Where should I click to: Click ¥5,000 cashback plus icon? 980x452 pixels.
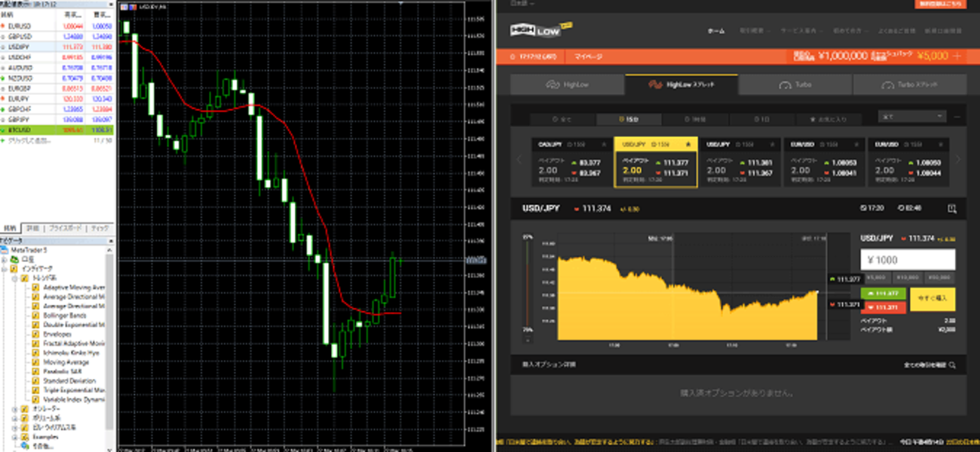958,56
